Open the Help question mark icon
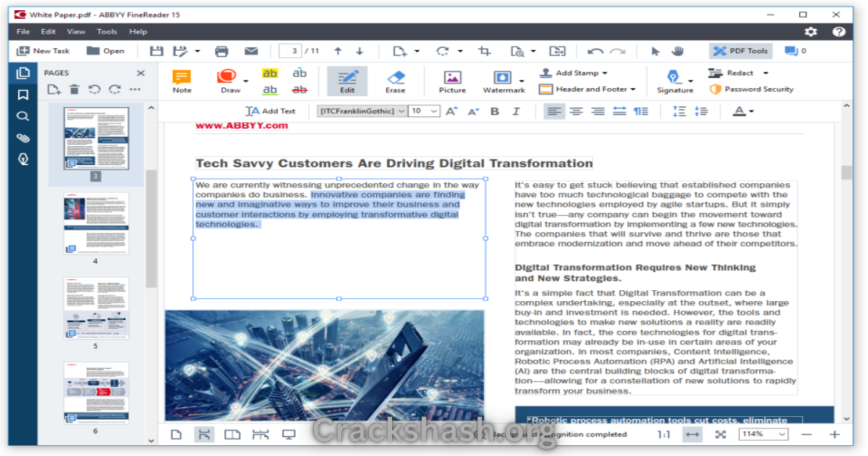The height and width of the screenshot is (456, 868). [838, 32]
